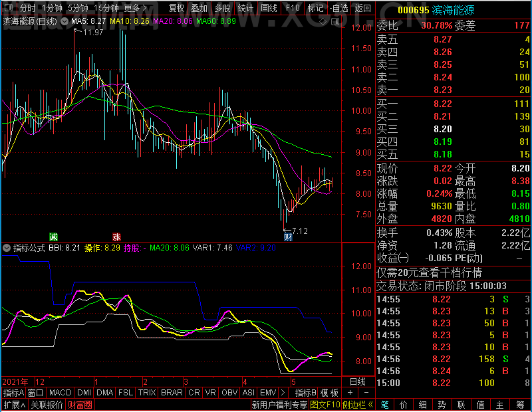Viewport: 532px width, 412px height.
Task: Remove from watchlist with -自选
Action: tap(339, 8)
